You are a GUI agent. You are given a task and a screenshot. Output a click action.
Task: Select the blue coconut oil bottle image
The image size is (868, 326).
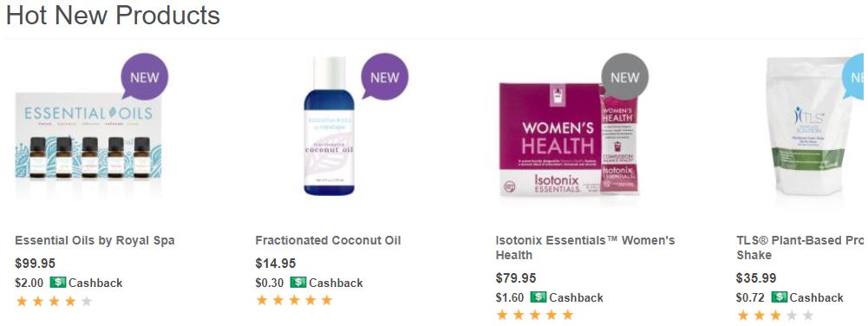(329, 126)
